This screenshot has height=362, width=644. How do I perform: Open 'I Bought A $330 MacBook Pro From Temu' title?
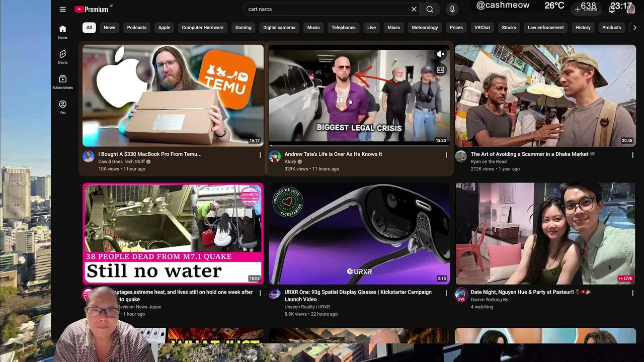[150, 154]
